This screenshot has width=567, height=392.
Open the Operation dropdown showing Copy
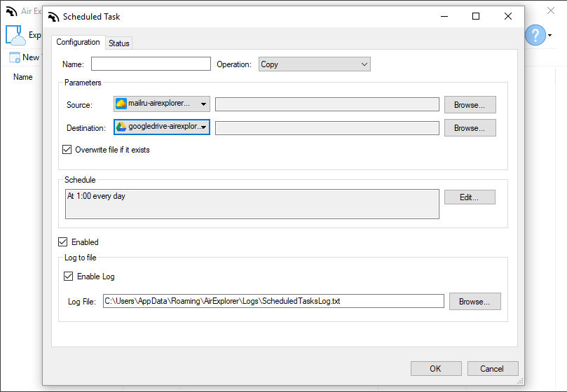coord(314,64)
